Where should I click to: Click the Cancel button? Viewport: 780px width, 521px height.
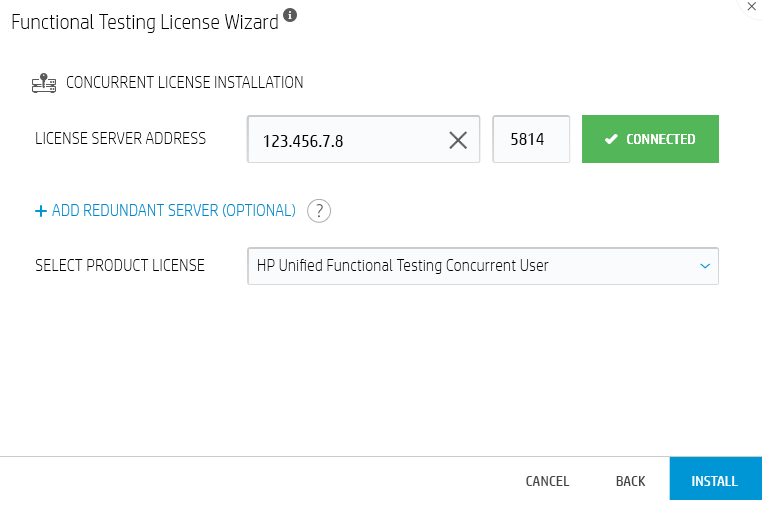pos(547,481)
